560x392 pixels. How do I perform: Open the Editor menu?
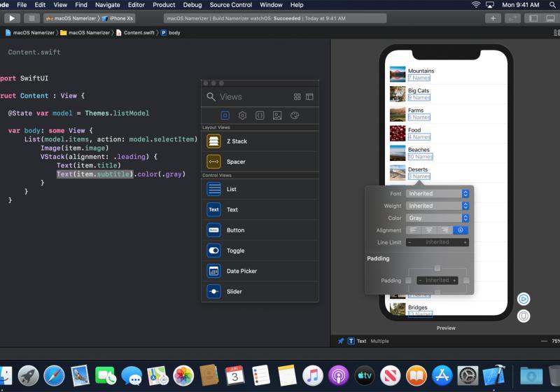point(136,5)
